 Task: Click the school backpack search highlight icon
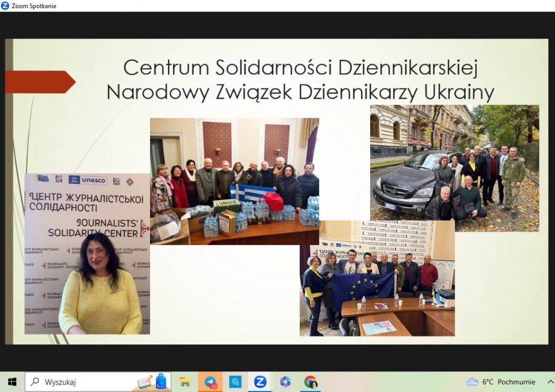[161, 381]
